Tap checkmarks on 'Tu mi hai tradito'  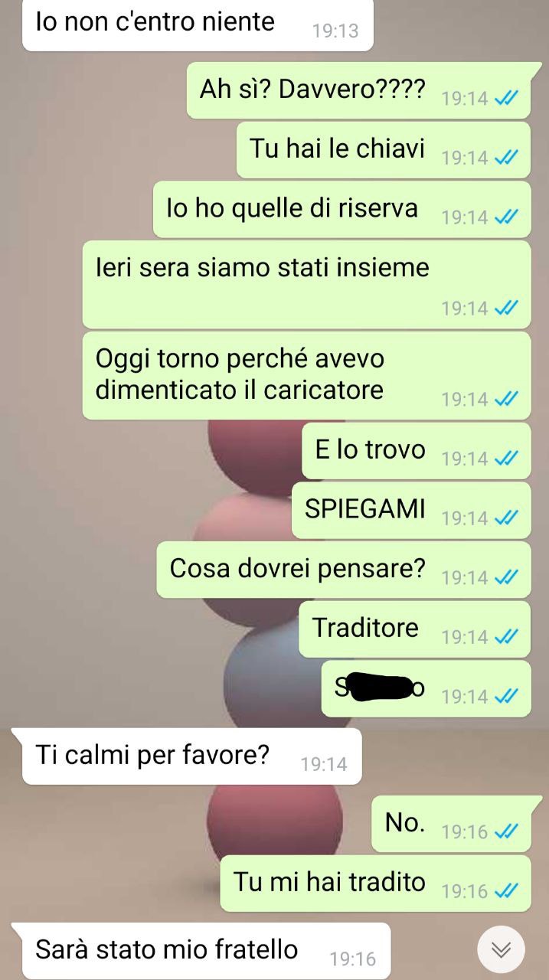507,891
